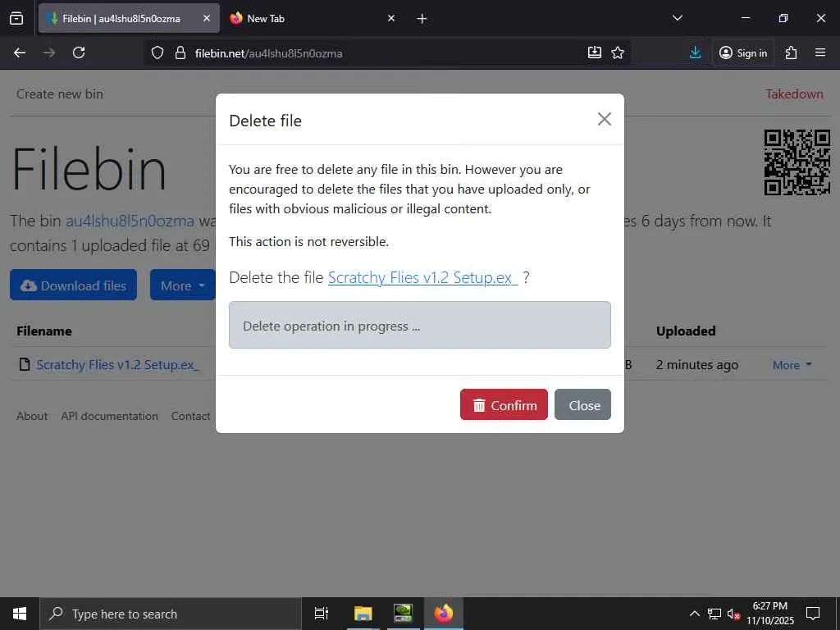Close the Delete file dialog with X
This screenshot has width=840, height=630.
tap(605, 119)
